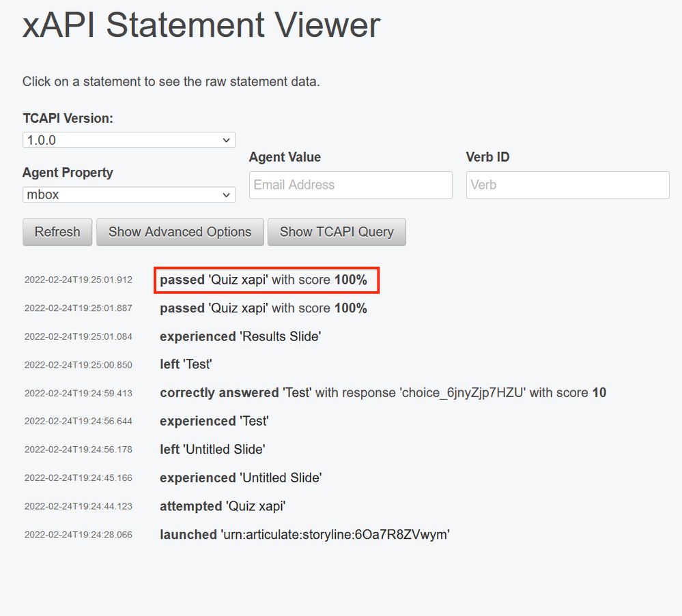Click Show TCAPI Query button

tap(336, 232)
